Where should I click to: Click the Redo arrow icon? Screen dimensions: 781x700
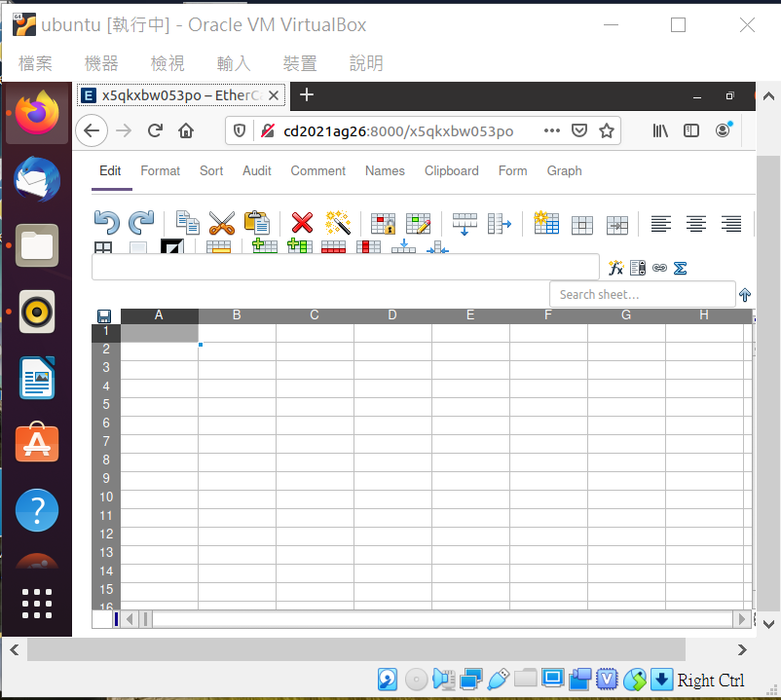point(141,223)
